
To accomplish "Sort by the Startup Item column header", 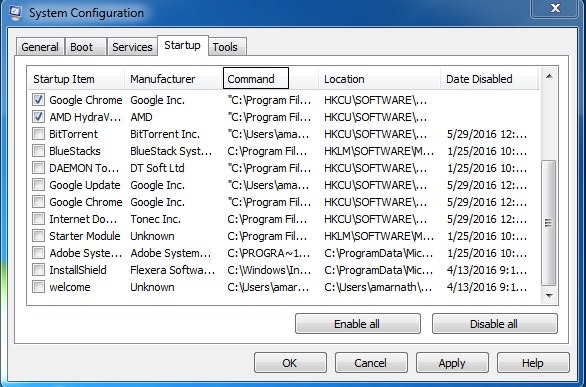I will 76,79.
